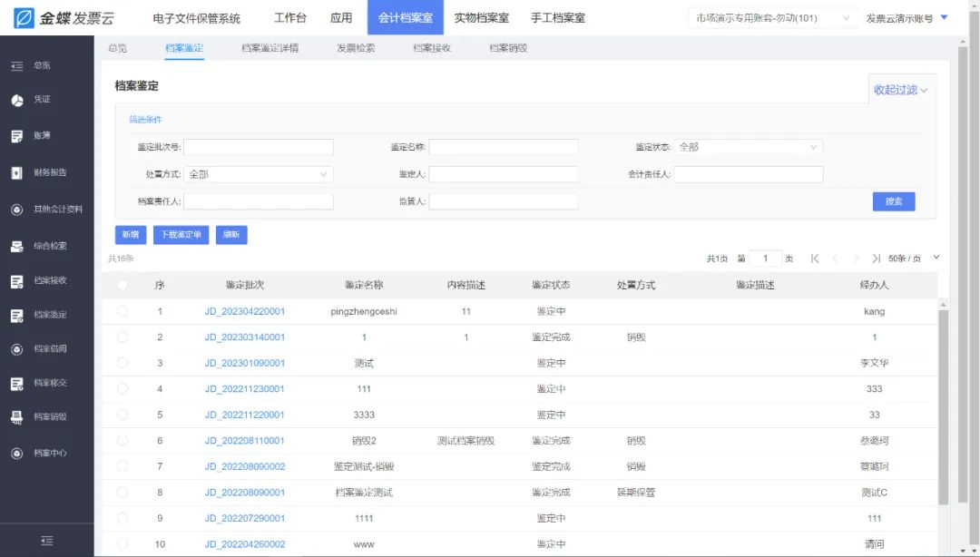
Task: Click the 档案销毁 icon in left sidebar
Action: click(17, 417)
